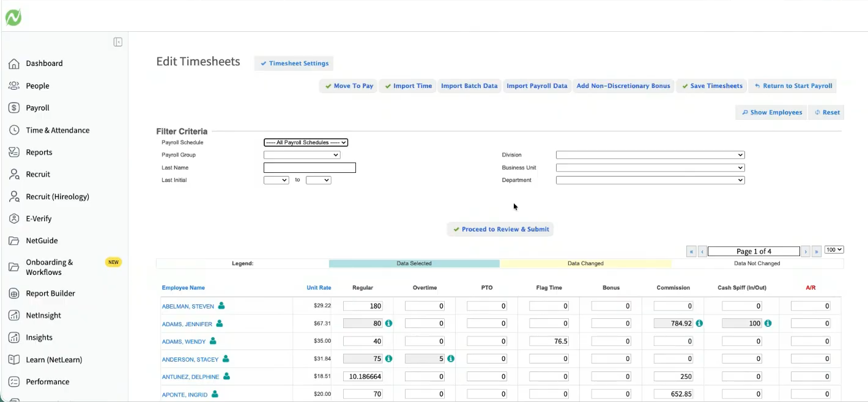The image size is (868, 402).
Task: Click Learn (NetLearn) book icon
Action: [14, 360]
